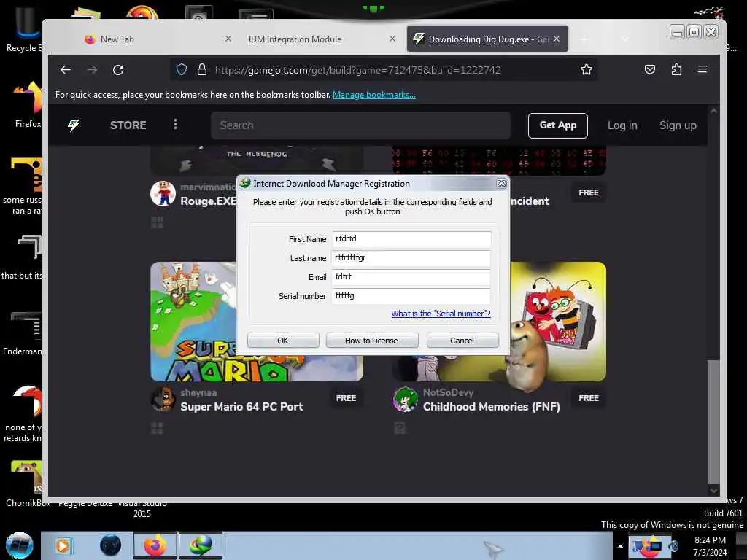Screen dimensions: 747x560
Task: Focus the Game Jolt Search box
Action: point(360,125)
